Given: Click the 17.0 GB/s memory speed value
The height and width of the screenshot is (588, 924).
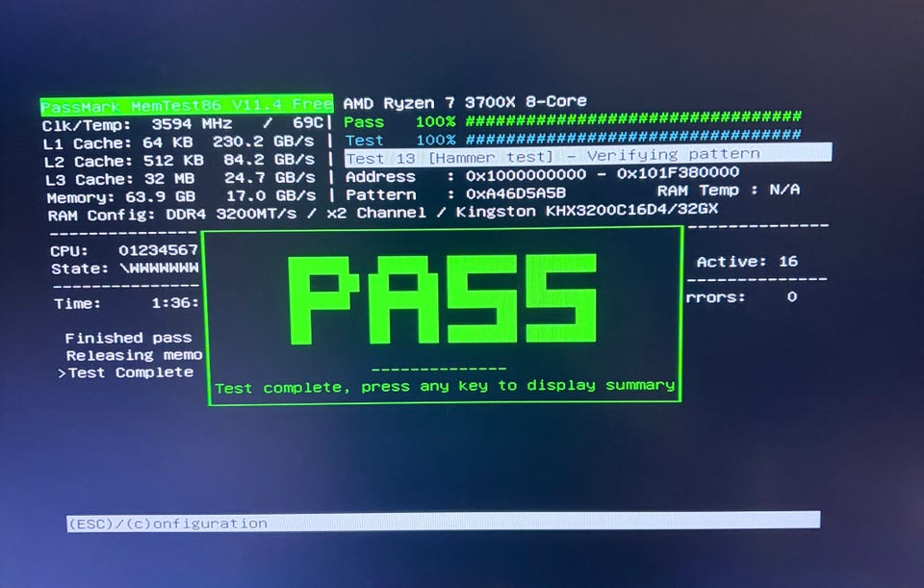Looking at the screenshot, I should click(270, 195).
